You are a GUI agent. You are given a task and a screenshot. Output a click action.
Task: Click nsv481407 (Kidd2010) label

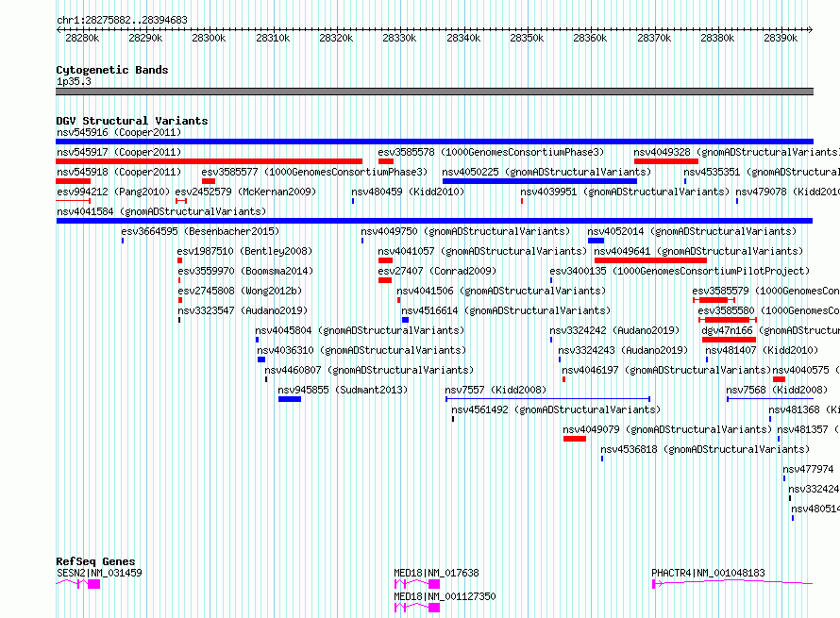(762, 350)
